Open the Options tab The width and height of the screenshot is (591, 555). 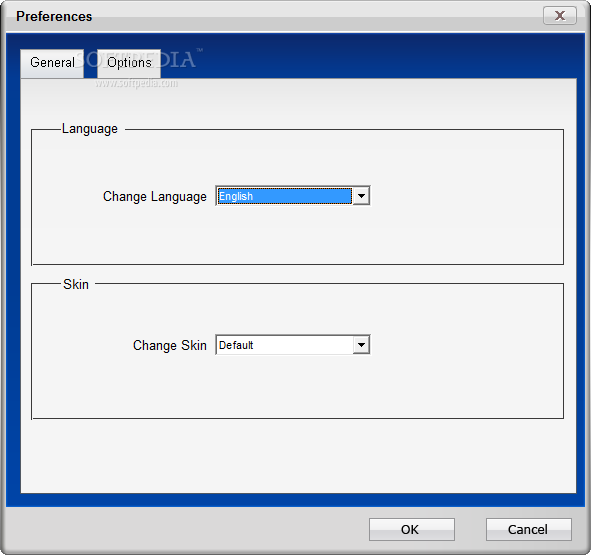[129, 63]
